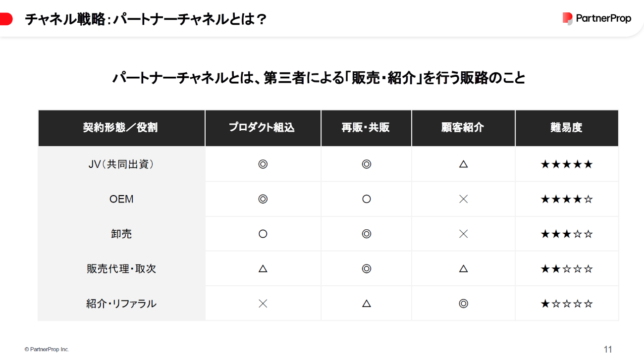Click the one-star rating for 紹介・リファラル
Viewport: 644px width, 362px height.
567,304
